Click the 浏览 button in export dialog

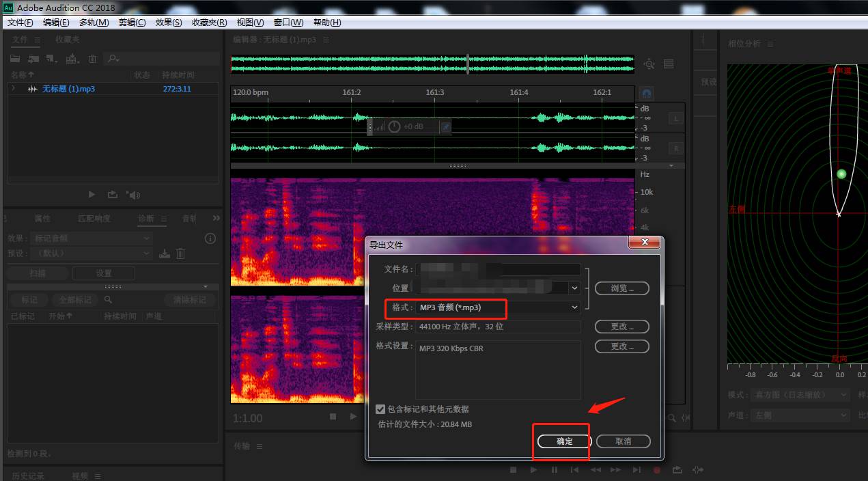tap(621, 288)
